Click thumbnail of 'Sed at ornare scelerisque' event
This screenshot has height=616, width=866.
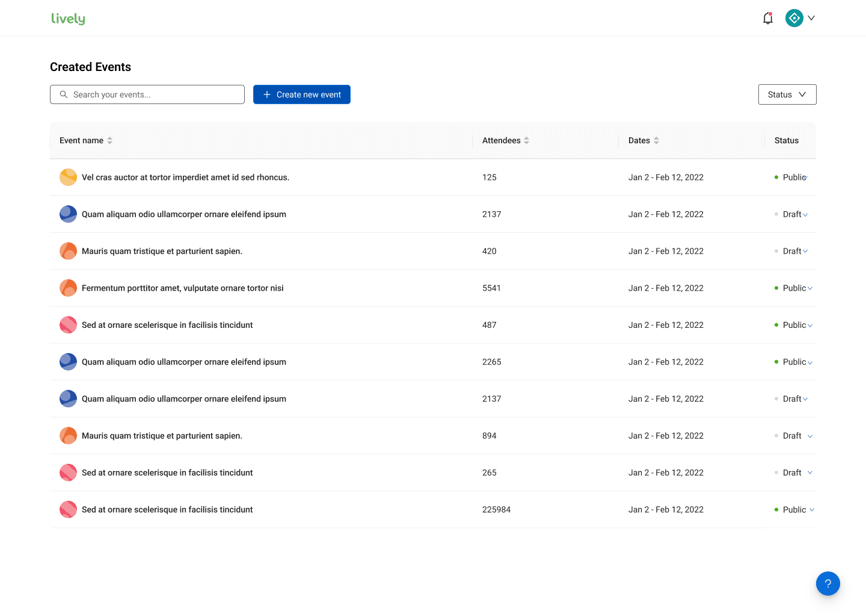(68, 325)
